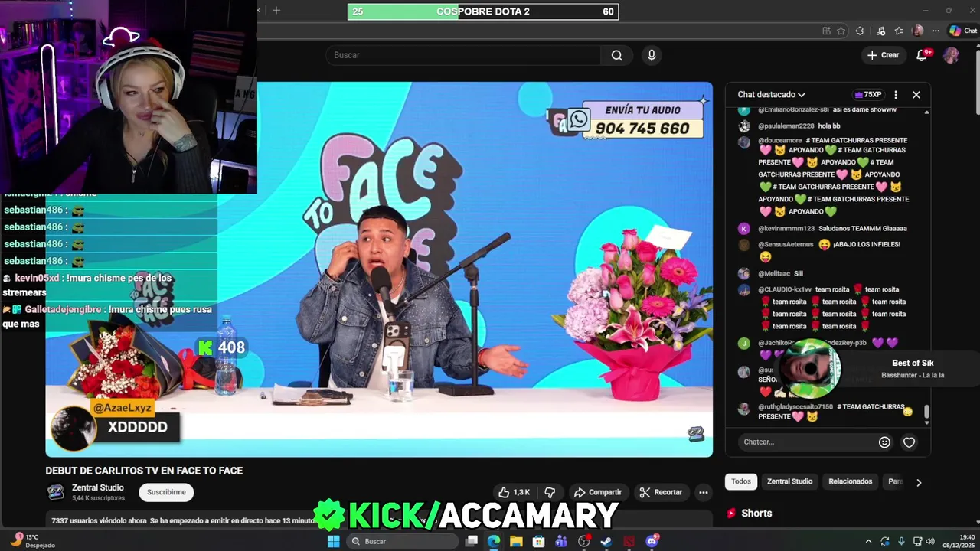The height and width of the screenshot is (551, 980).
Task: Like the video with 1,3K thumbs up
Action: pyautogui.click(x=514, y=492)
